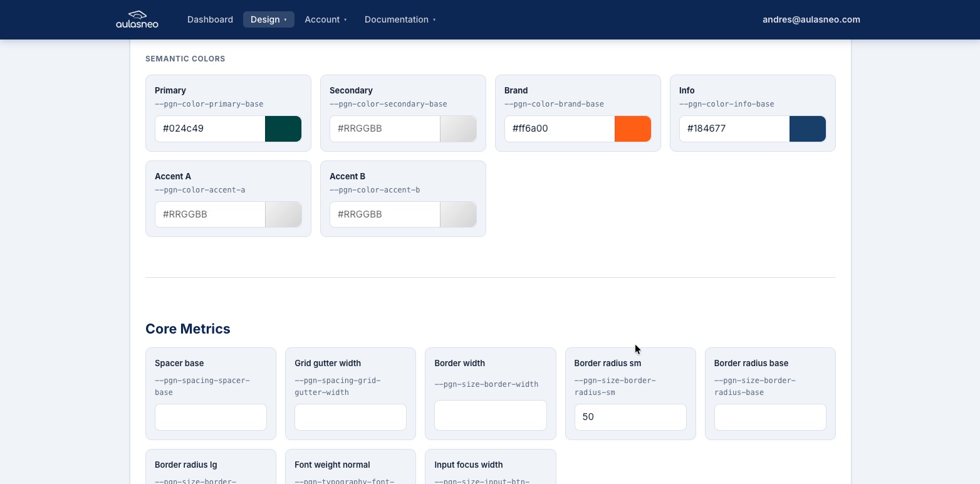
Task: Click the Border width value input
Action: pos(490,415)
